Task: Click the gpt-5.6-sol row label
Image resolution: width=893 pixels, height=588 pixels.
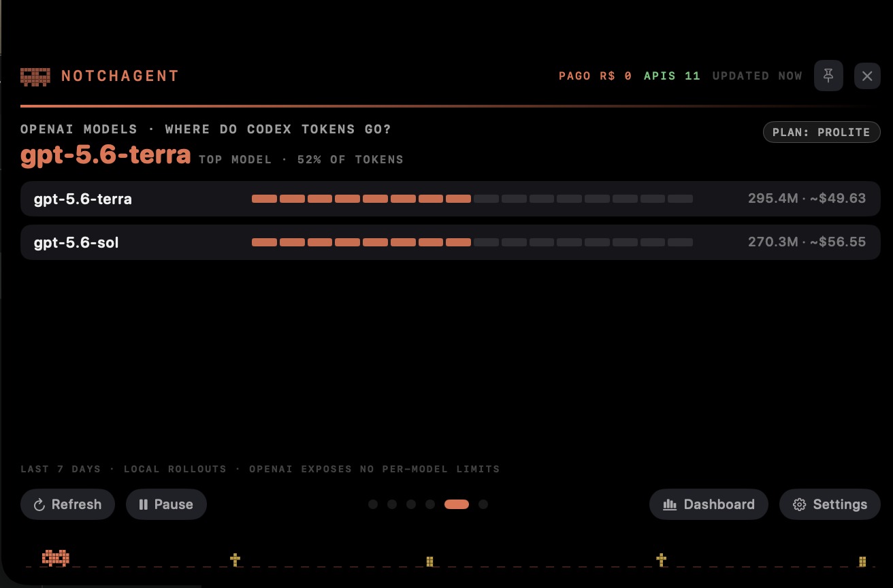Action: coord(76,242)
